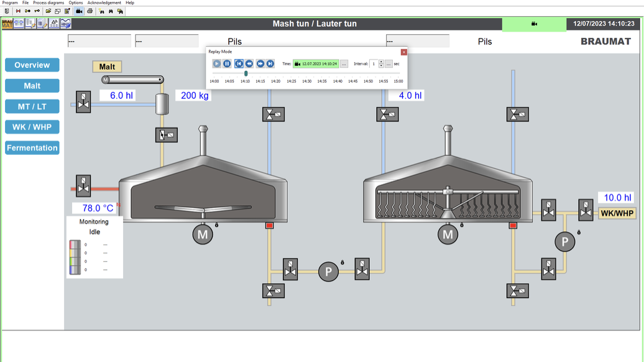Navigate to the Fermentation view

pos(32,147)
